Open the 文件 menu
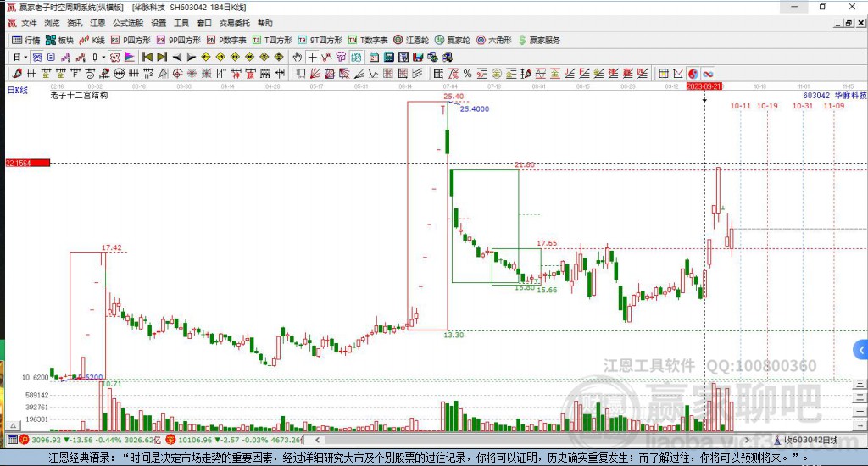 [29, 23]
